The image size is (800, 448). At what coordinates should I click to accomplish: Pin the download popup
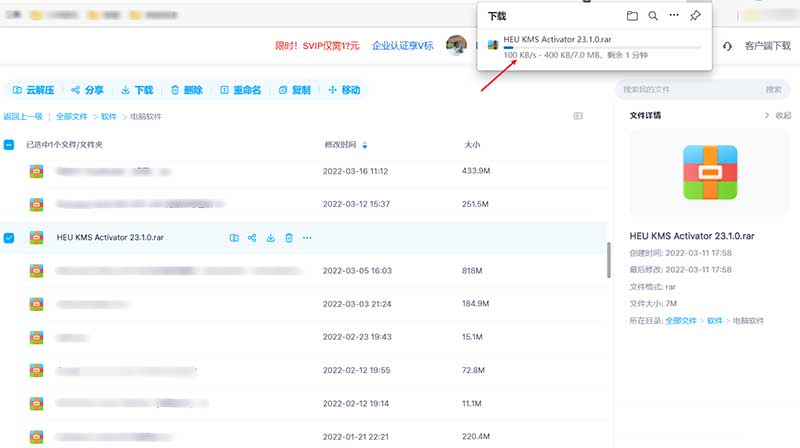tap(695, 16)
